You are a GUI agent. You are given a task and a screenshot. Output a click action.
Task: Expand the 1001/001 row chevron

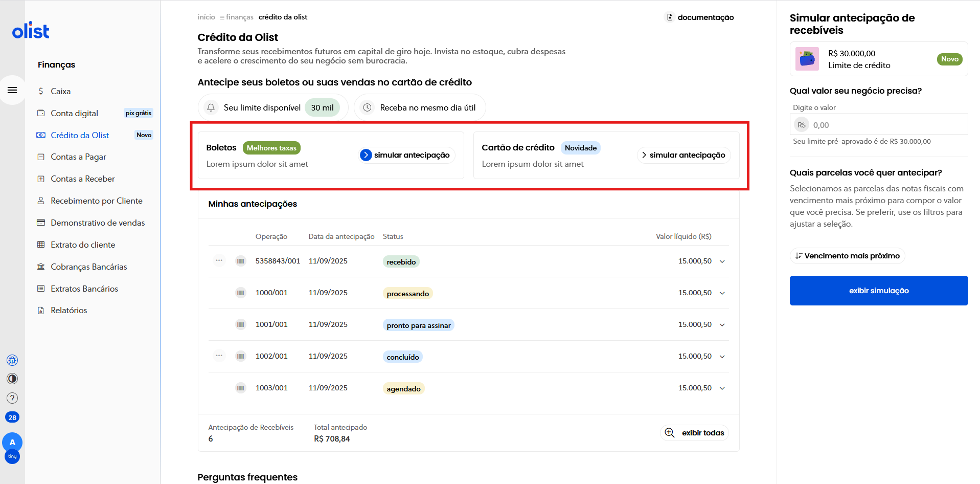[x=722, y=325]
